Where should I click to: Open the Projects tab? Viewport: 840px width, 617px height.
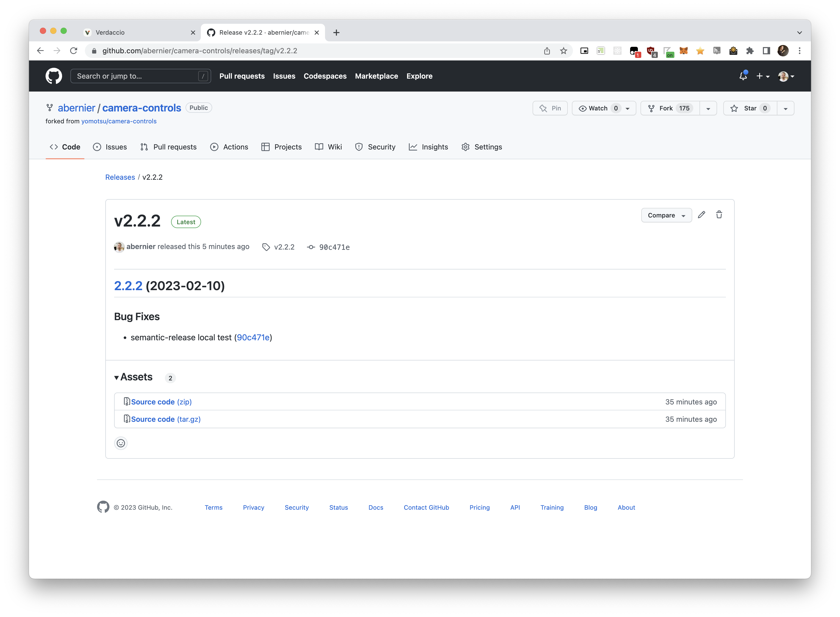tap(281, 147)
